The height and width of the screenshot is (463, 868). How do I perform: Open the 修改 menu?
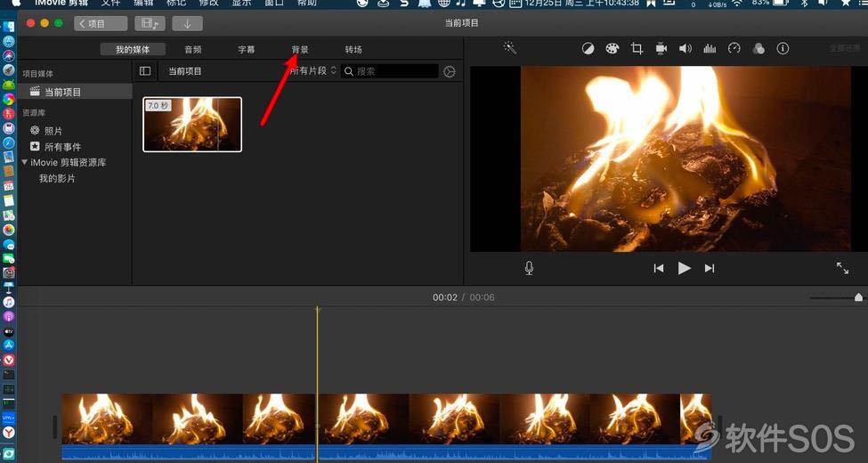tap(208, 3)
